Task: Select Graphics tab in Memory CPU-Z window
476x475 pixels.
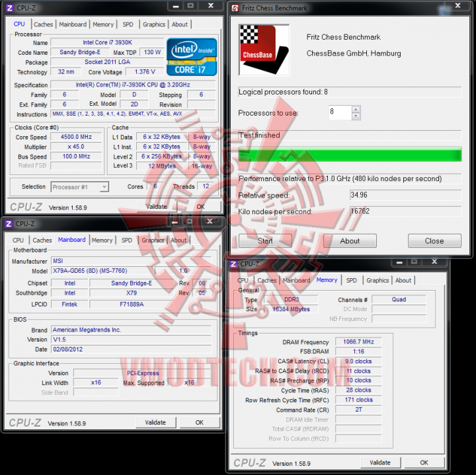Action: 377,280
